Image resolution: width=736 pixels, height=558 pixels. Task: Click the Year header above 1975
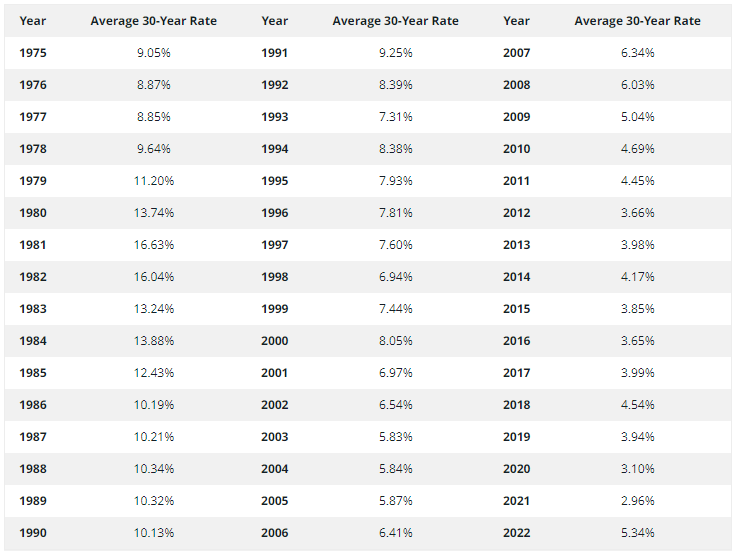(x=33, y=21)
